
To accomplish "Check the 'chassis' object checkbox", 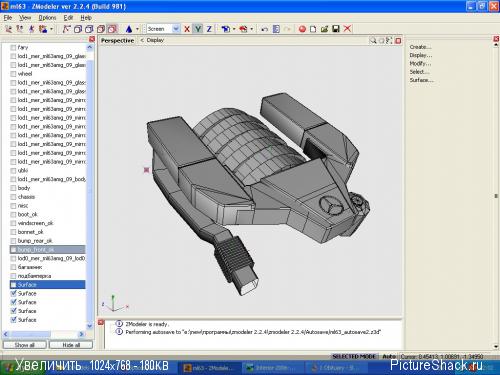I will point(13,197).
